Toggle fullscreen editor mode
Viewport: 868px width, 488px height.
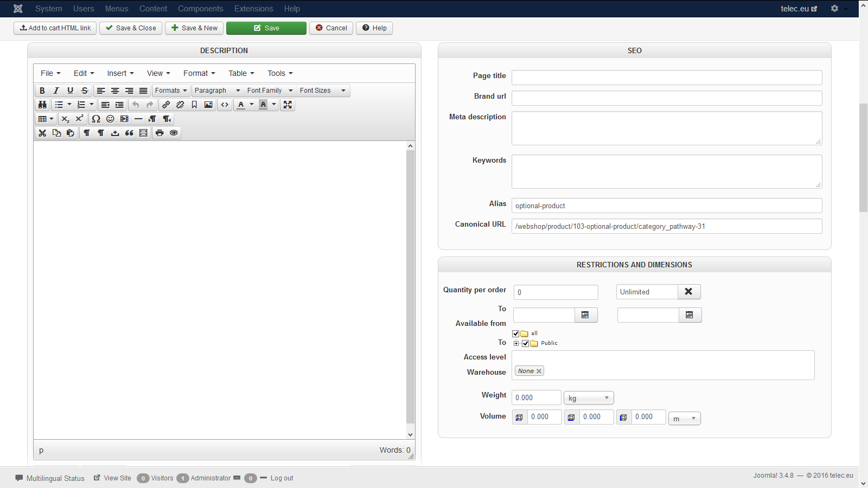[288, 105]
